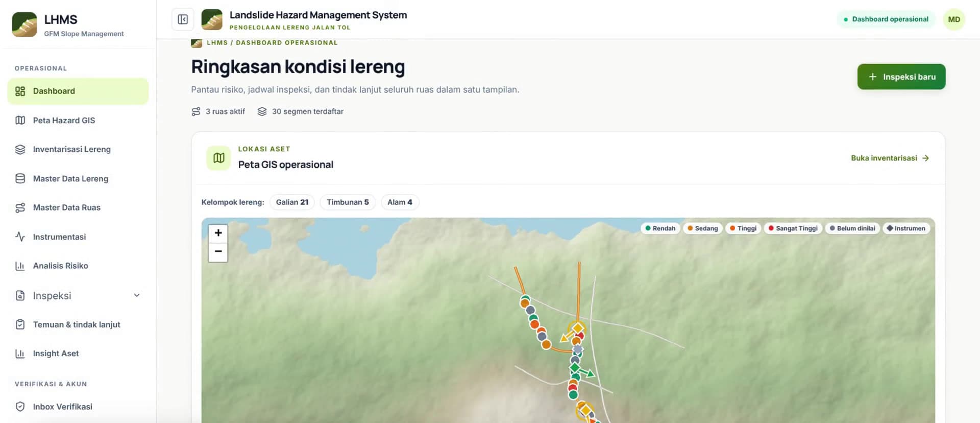Click the Tinggi legend item
980x423 pixels.
coord(743,228)
